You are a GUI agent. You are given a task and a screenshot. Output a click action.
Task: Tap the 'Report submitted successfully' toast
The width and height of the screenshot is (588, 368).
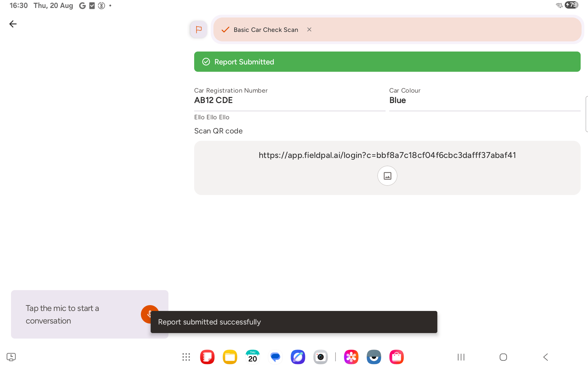[x=294, y=322]
